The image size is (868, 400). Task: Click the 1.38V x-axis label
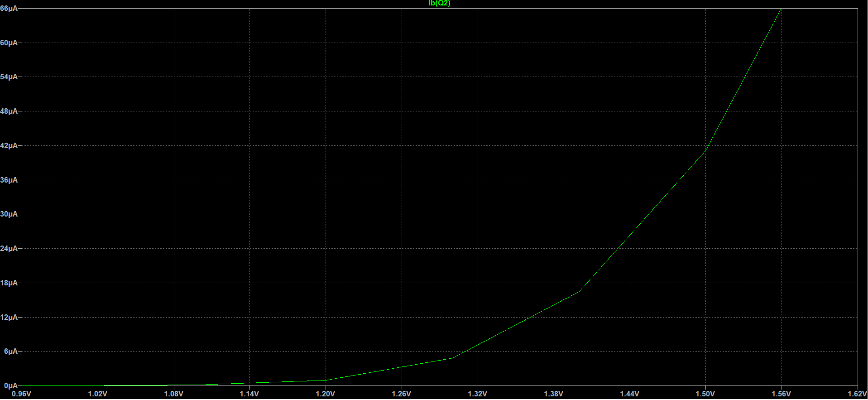[554, 394]
